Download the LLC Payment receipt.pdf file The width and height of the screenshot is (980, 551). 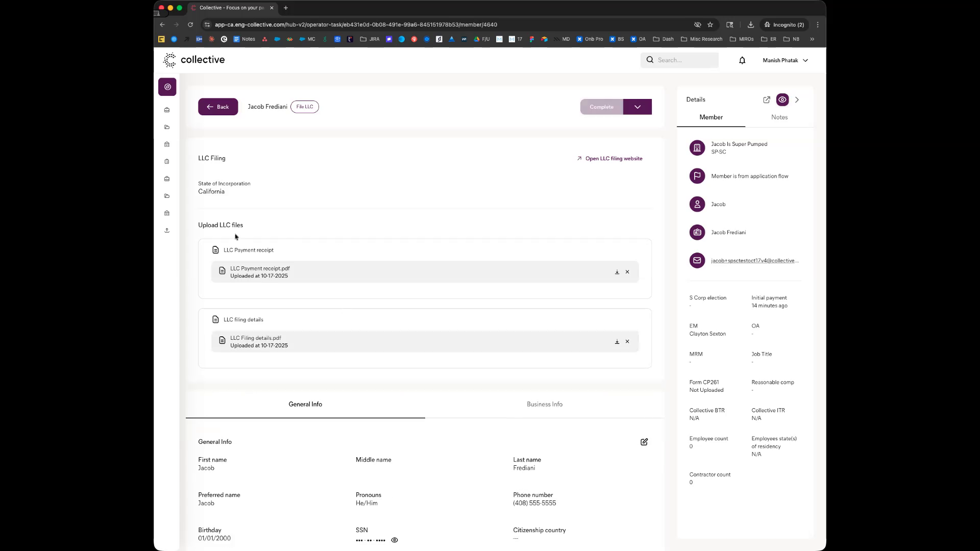pos(617,272)
